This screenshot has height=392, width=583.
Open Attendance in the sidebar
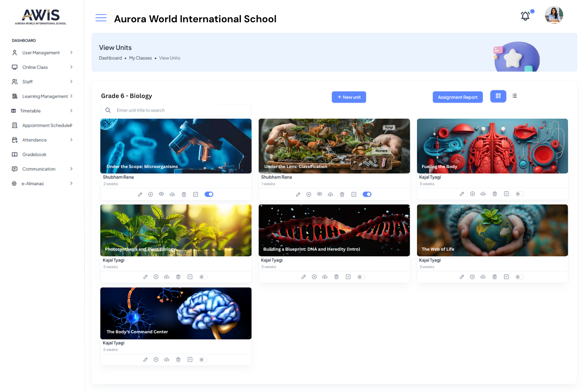(x=34, y=140)
